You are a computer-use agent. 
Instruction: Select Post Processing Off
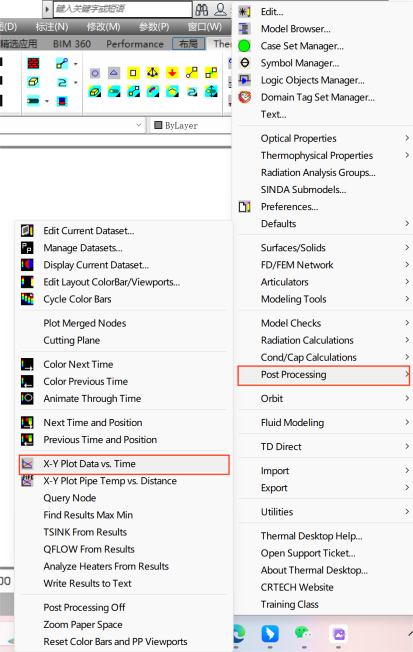(84, 608)
